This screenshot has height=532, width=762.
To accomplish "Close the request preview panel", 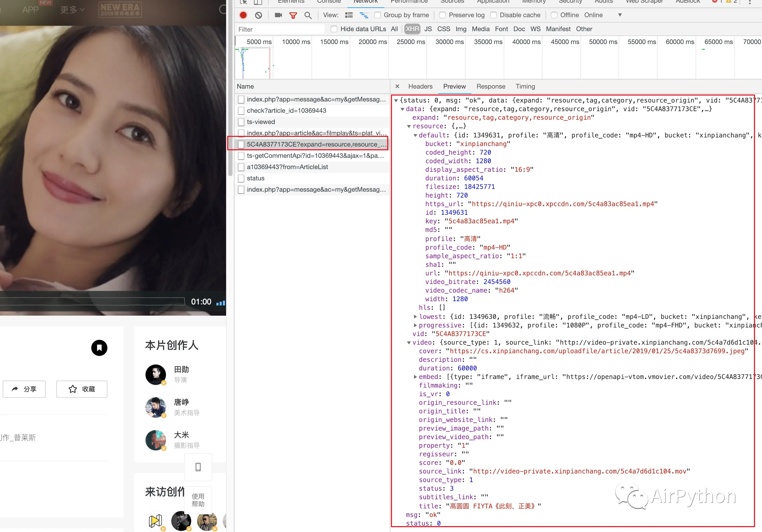I will [x=397, y=86].
